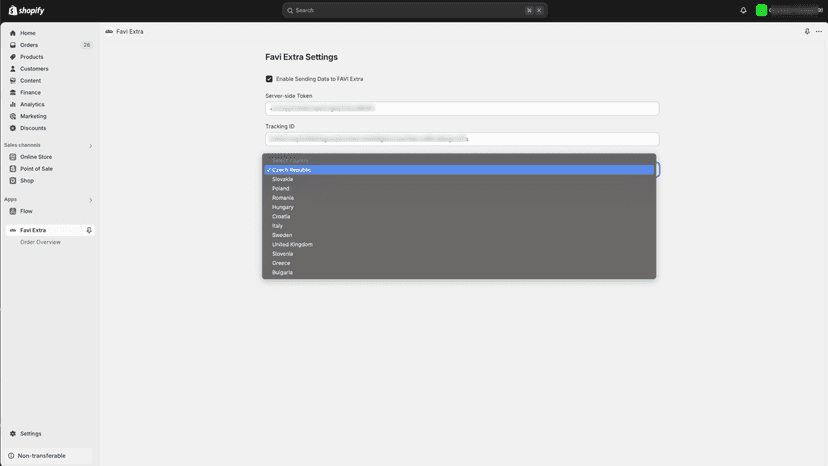Click the Flow app icon
The height and width of the screenshot is (466, 828).
[x=13, y=211]
